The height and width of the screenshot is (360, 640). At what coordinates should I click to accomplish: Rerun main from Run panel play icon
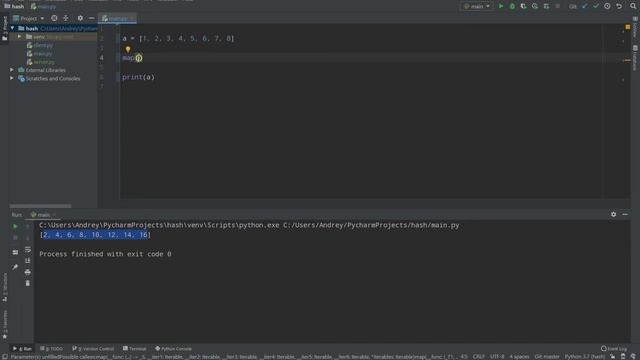click(x=15, y=226)
